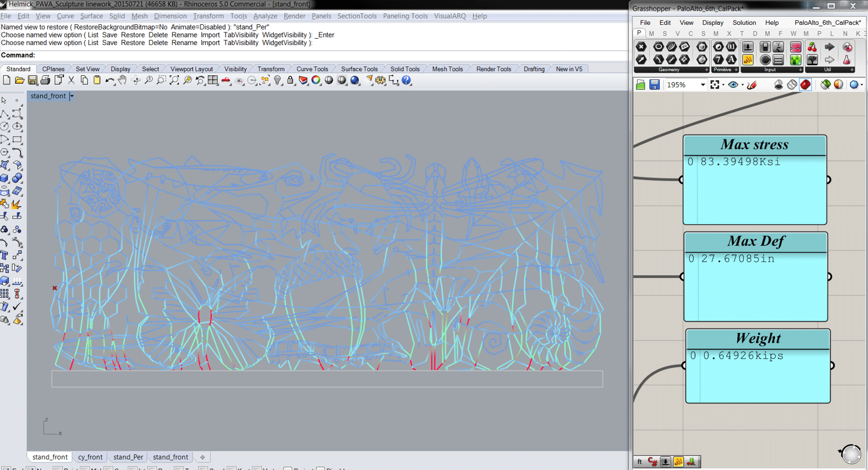Expand the Geometry panel plus button
The image size is (868, 470).
(706, 70)
